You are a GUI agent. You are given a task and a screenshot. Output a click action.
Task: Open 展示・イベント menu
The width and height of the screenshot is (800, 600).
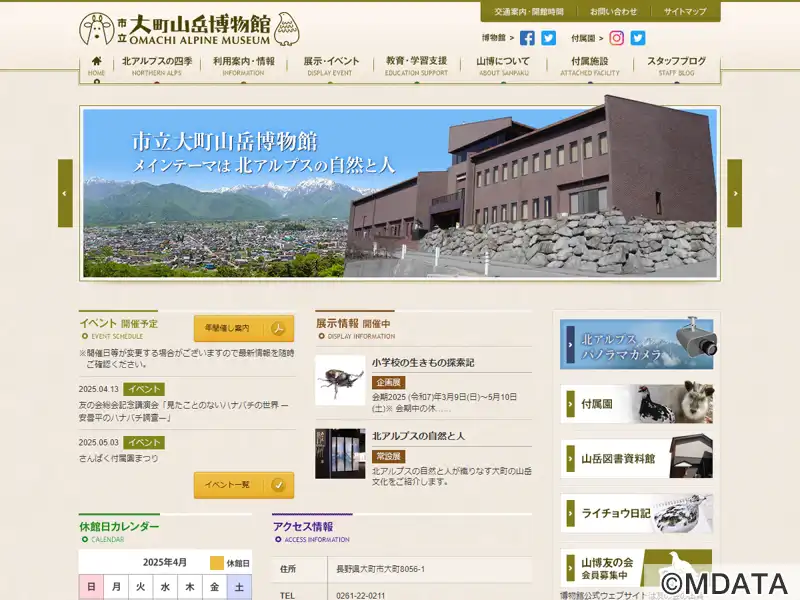pos(331,66)
